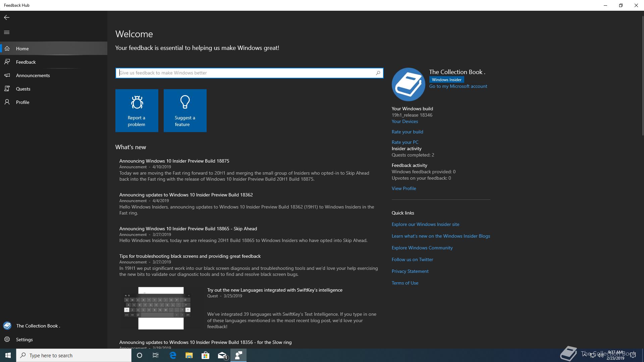Open File Explorer from taskbar

(189, 355)
